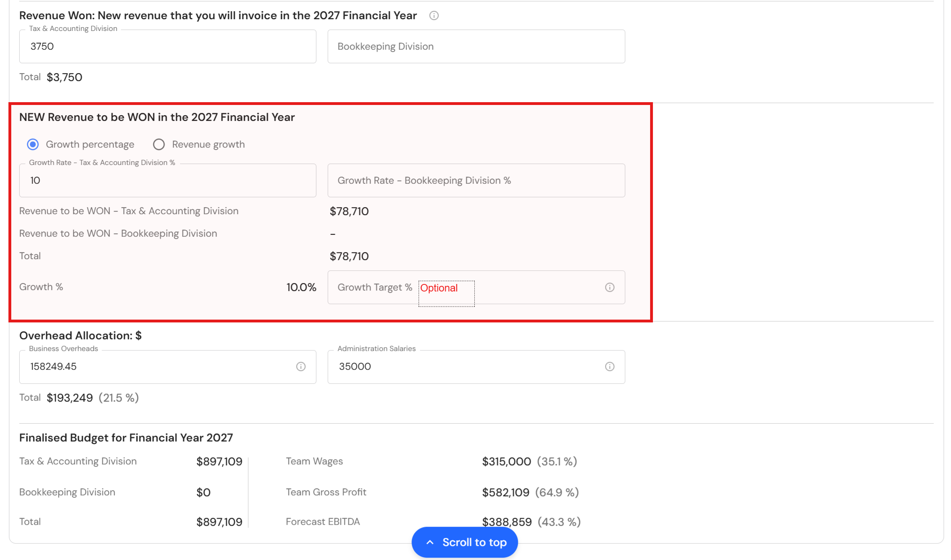Click the red Optional annotation label
The width and height of the screenshot is (951, 560).
[439, 288]
